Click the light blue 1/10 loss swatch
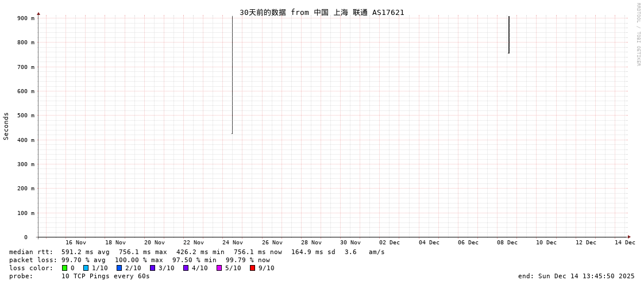This screenshot has height=284, width=644. (x=86, y=268)
